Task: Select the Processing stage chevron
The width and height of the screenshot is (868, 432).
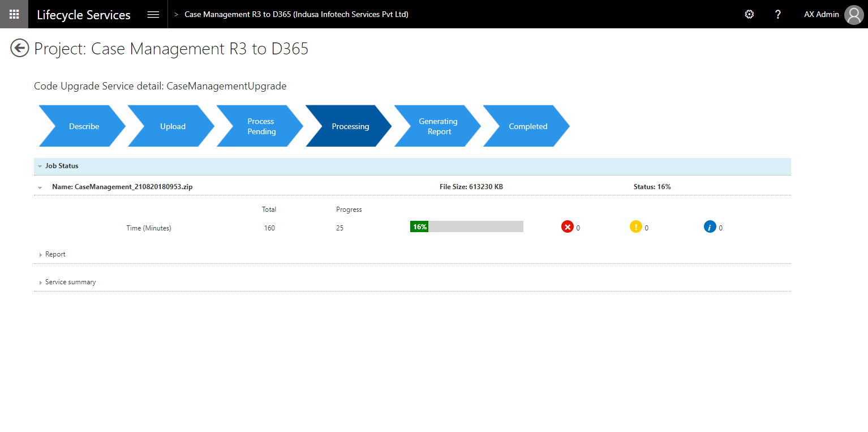Action: pyautogui.click(x=350, y=126)
